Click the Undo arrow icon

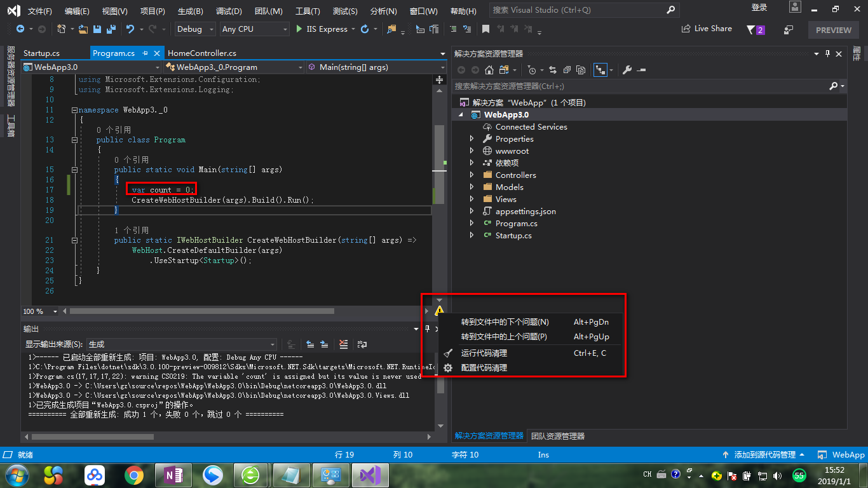coord(130,29)
